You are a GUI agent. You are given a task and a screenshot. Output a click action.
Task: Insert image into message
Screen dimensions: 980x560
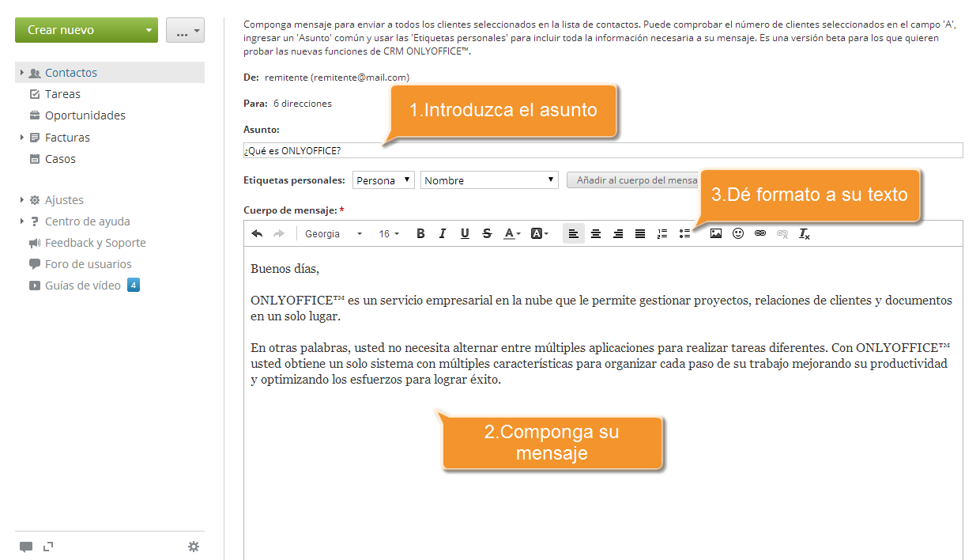(x=716, y=233)
